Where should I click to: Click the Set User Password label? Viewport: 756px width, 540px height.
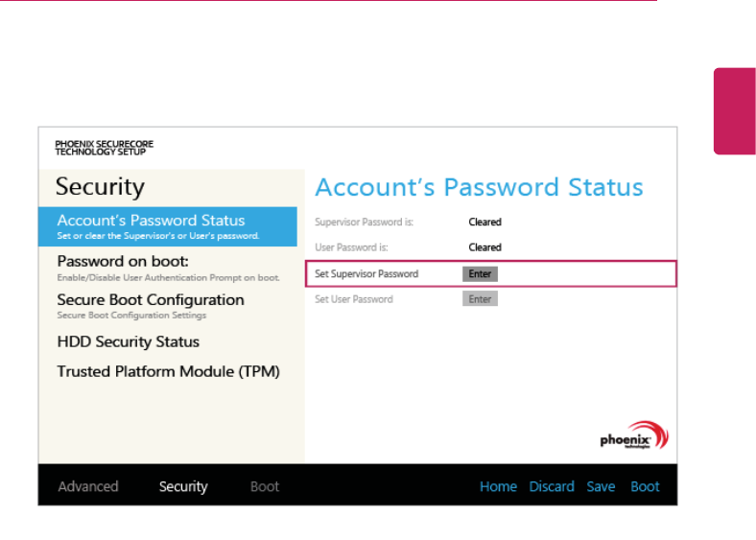pyautogui.click(x=354, y=299)
